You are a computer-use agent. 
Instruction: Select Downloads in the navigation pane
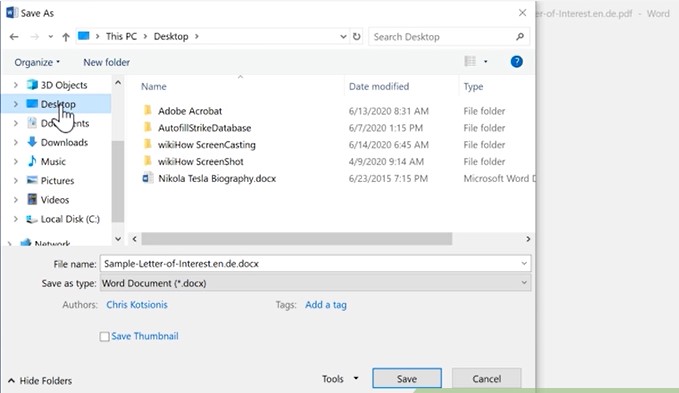64,142
